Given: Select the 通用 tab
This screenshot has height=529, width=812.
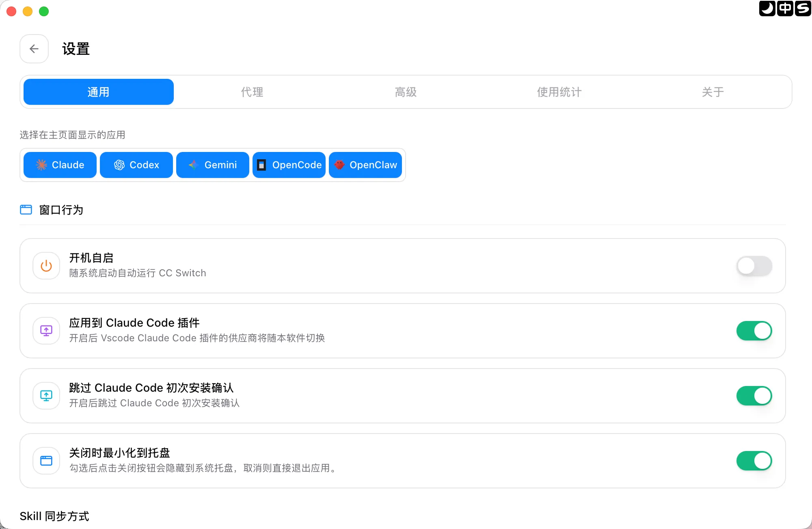Looking at the screenshot, I should 99,92.
